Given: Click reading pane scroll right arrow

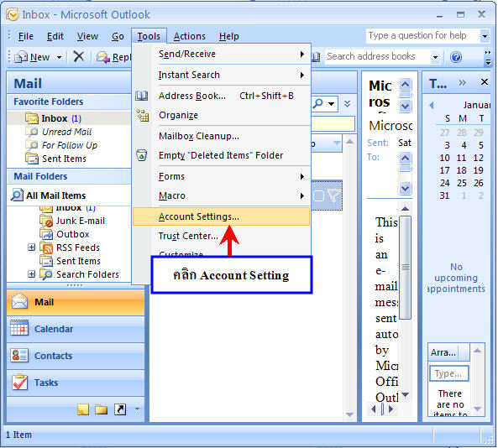Looking at the screenshot, I should (391, 409).
